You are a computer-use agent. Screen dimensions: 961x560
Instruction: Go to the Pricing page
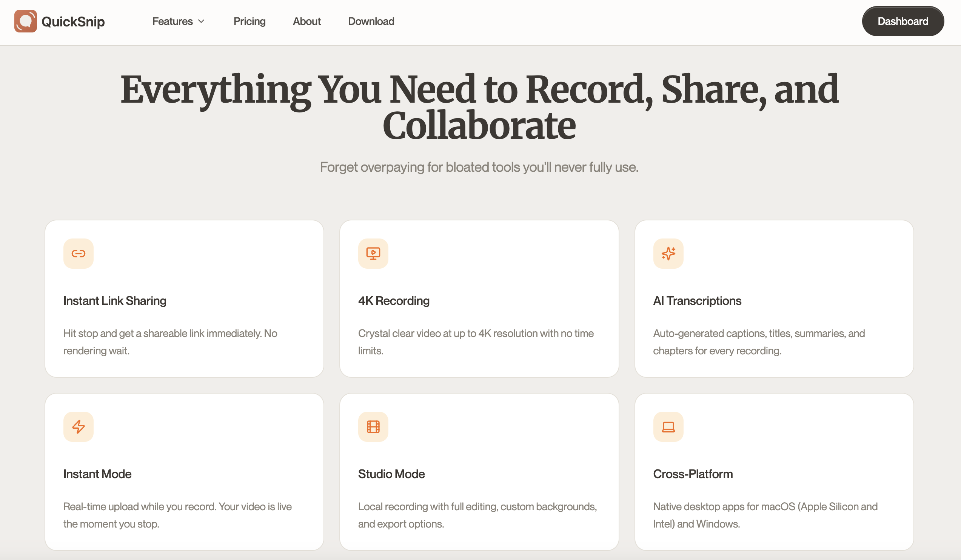click(249, 22)
